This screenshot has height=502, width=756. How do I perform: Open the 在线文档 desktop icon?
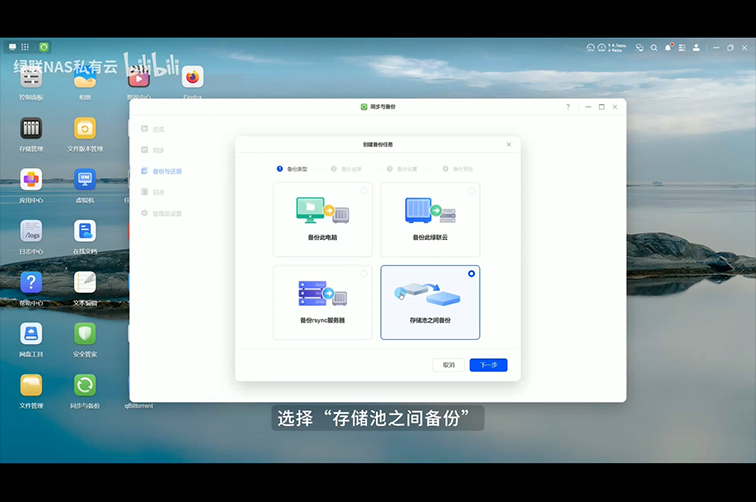point(85,231)
